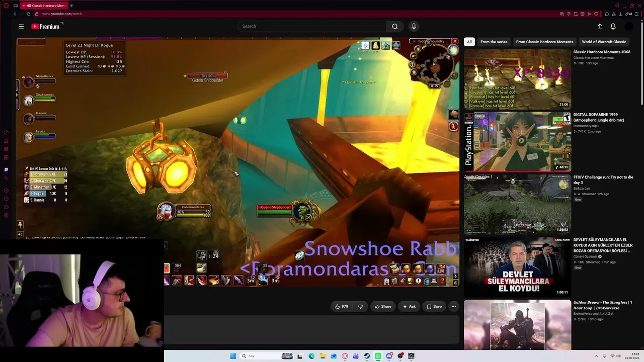Screen dimensions: 644x362
Task: Open Golden Brown - The Stranglers video title
Action: [603, 305]
